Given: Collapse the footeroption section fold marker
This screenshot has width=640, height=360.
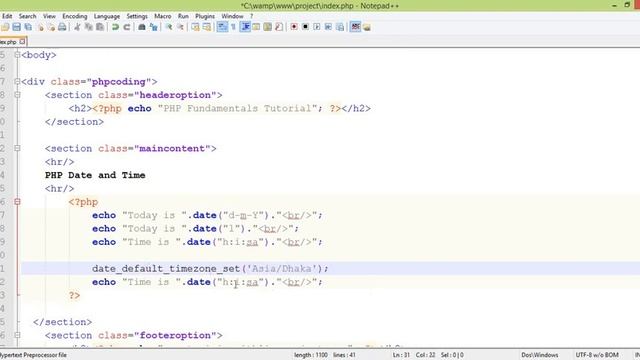Looking at the screenshot, I should 17,335.
